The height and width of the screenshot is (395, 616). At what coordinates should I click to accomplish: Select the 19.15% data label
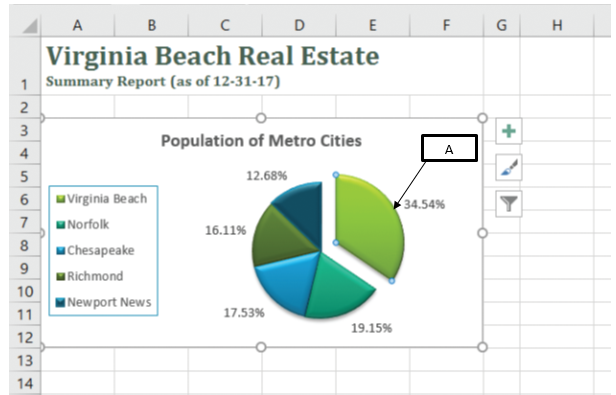(371, 328)
